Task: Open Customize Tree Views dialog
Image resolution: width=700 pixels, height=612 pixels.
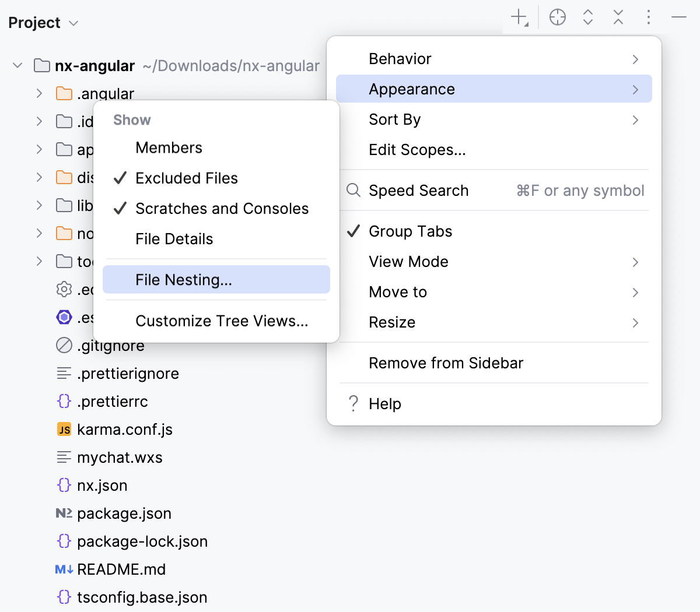Action: [222, 321]
